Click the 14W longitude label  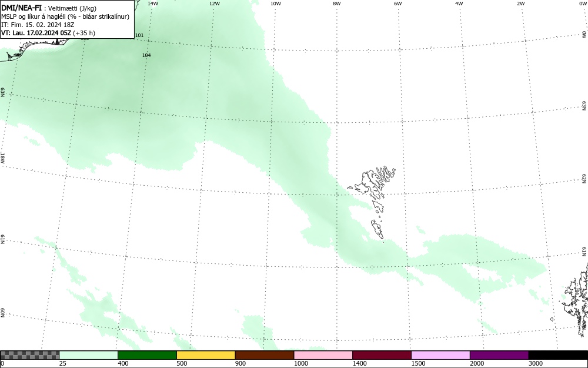[x=153, y=4]
